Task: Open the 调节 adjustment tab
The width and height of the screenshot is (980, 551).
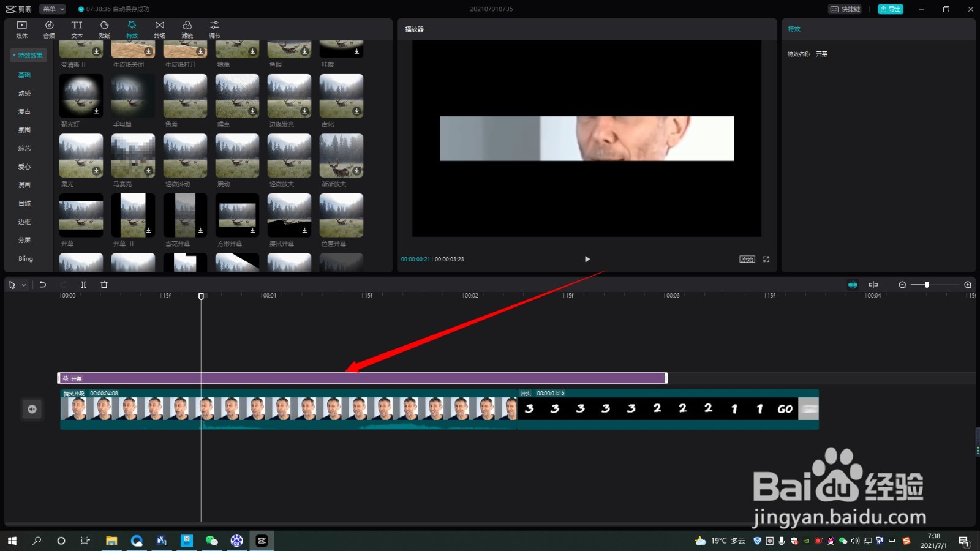Action: [214, 29]
